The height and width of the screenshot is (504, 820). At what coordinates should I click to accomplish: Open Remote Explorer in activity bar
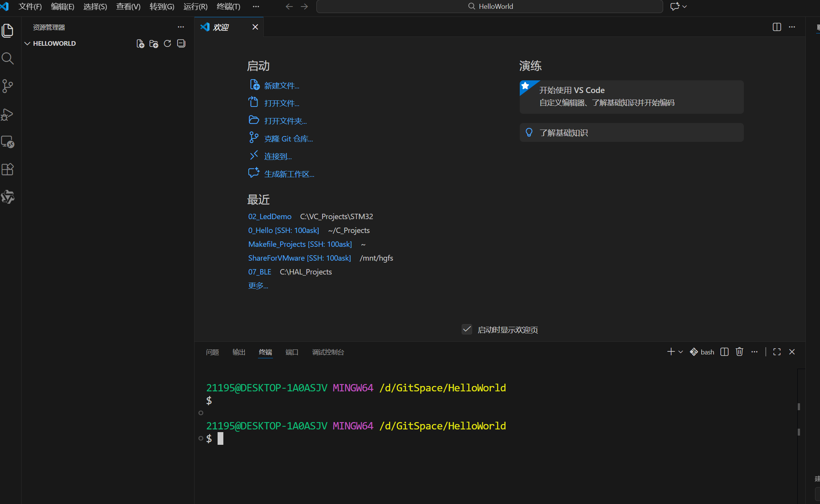8,142
